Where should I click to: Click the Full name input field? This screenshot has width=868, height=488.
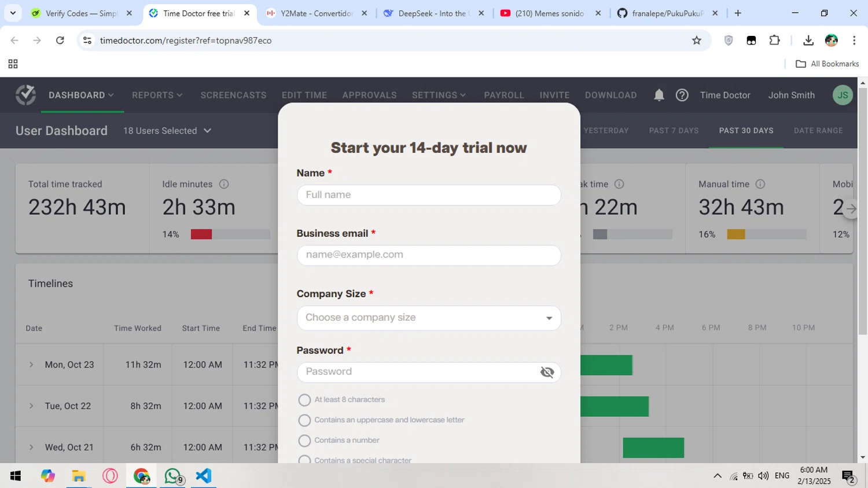click(x=429, y=195)
